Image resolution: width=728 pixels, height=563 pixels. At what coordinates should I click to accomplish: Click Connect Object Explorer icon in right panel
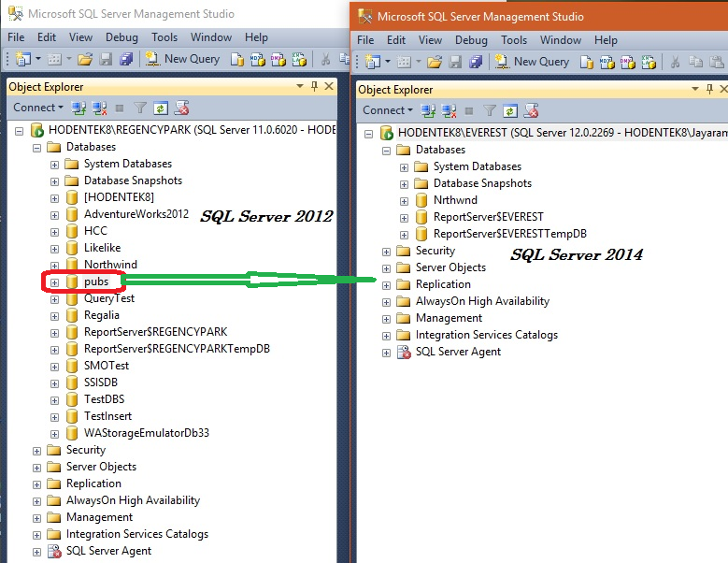point(428,111)
